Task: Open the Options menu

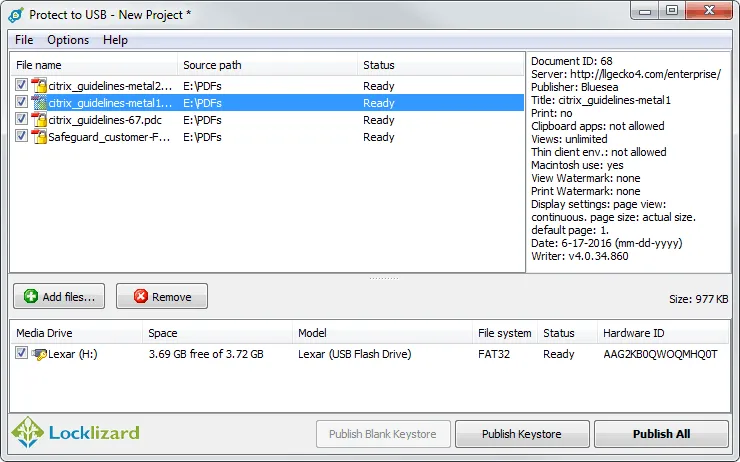Action: [x=68, y=40]
